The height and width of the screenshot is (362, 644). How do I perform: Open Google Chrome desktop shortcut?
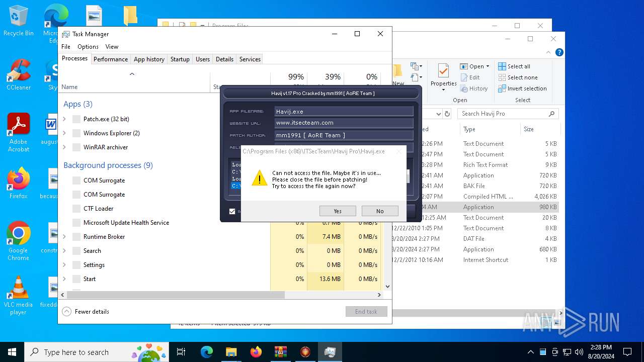click(x=19, y=241)
